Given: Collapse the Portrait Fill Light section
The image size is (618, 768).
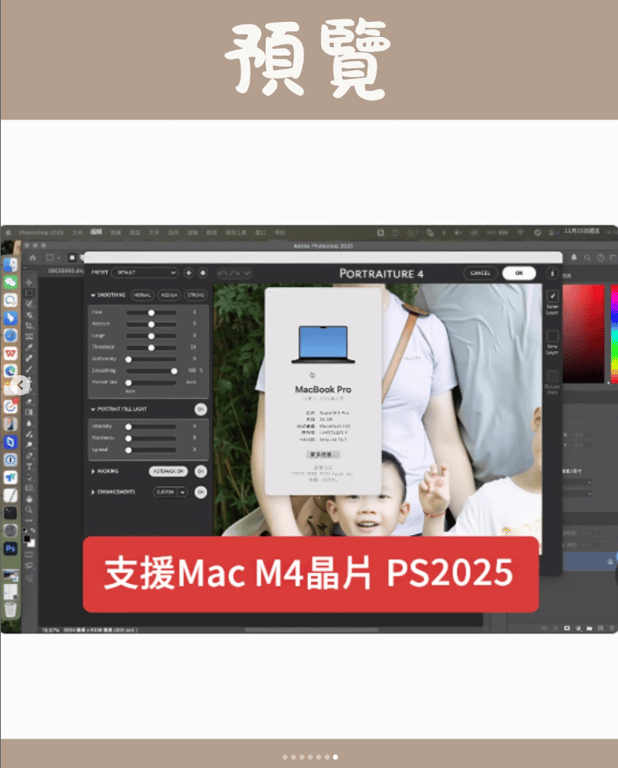Looking at the screenshot, I should pos(93,409).
